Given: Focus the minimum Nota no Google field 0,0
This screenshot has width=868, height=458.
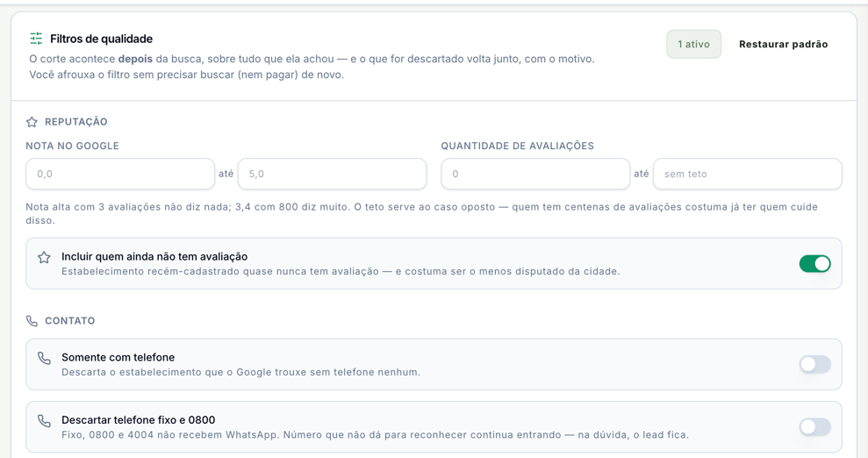Looking at the screenshot, I should (120, 174).
